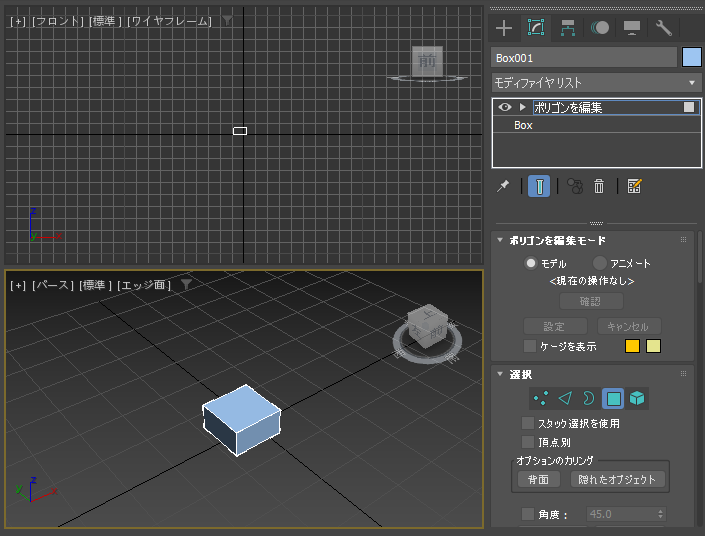Screen dimensions: 705x536
Task: Open the pale yellow cage color swatch
Action: click(x=653, y=346)
